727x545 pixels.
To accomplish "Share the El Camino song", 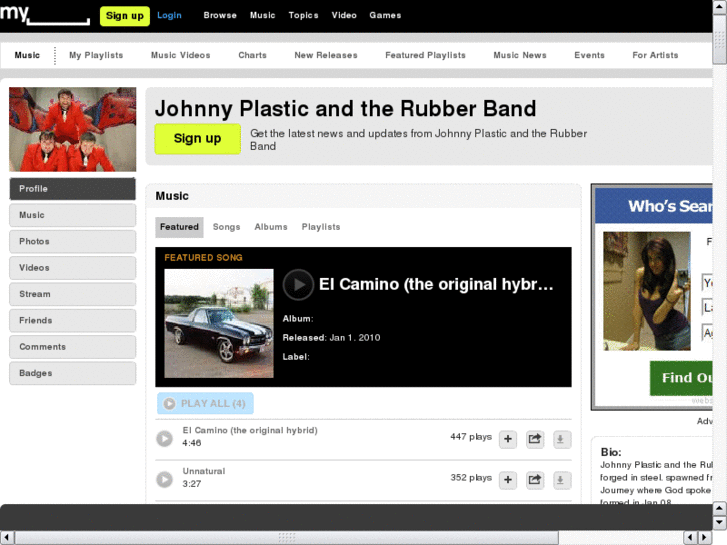I will (x=535, y=439).
